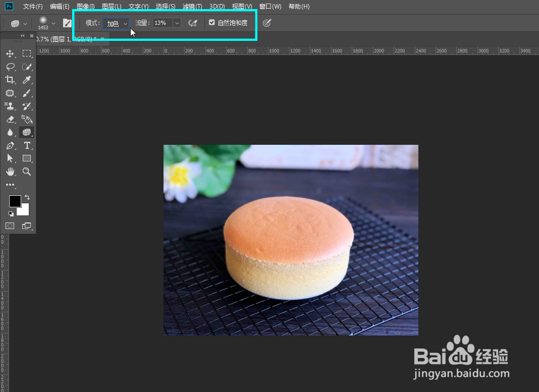Open the 文件(F) menu
Image resolution: width=539 pixels, height=392 pixels.
click(33, 7)
